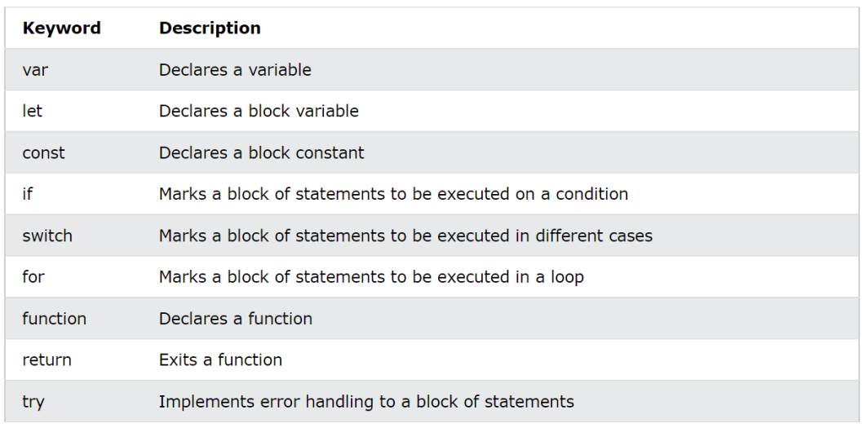This screenshot has width=868, height=432.
Task: Click the 'Declares a block variable' text
Action: pyautogui.click(x=259, y=111)
